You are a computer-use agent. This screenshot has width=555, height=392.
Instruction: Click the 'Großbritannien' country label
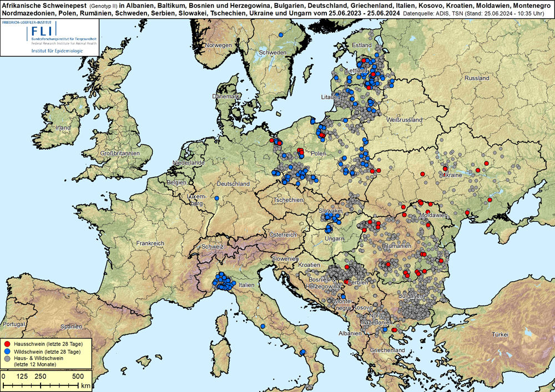point(118,152)
